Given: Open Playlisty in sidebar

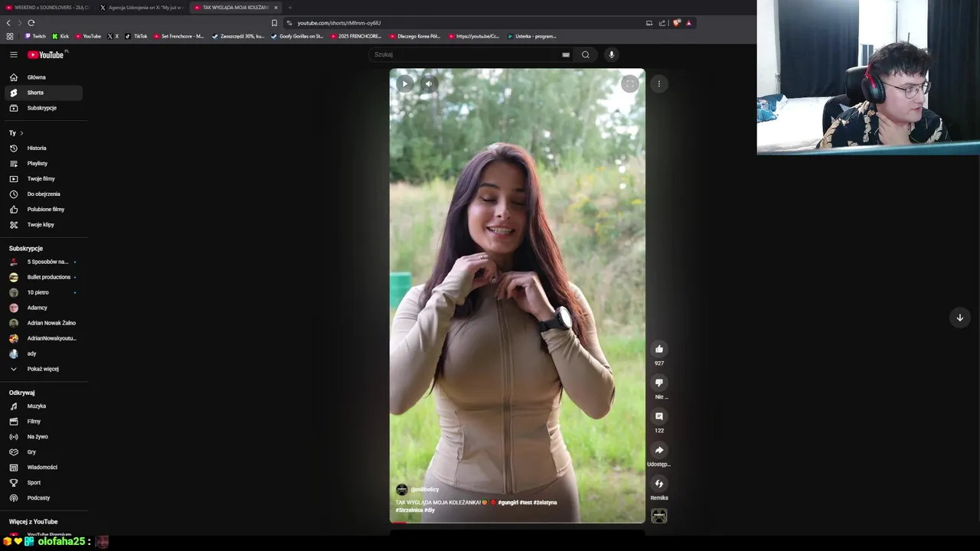Looking at the screenshot, I should pos(43,163).
